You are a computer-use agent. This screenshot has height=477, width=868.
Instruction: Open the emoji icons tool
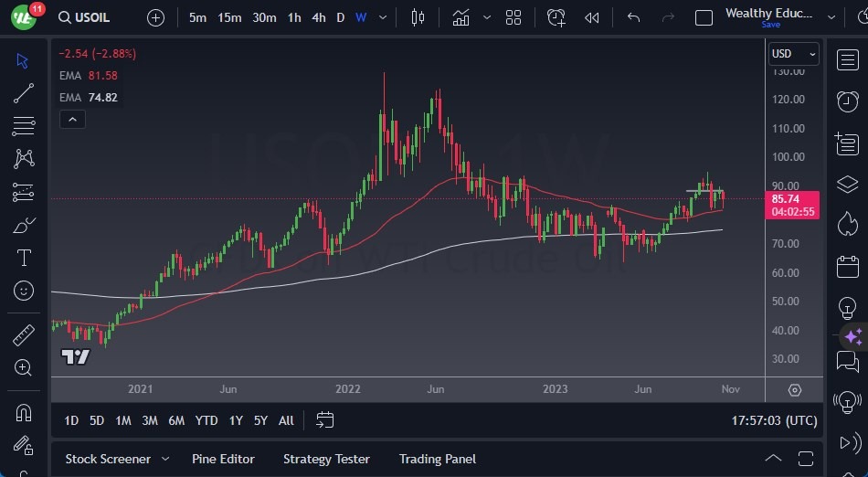pyautogui.click(x=24, y=291)
